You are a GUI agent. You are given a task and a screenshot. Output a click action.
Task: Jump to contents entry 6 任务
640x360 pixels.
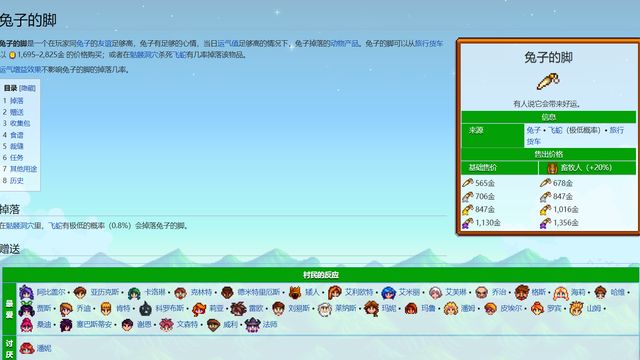17,158
